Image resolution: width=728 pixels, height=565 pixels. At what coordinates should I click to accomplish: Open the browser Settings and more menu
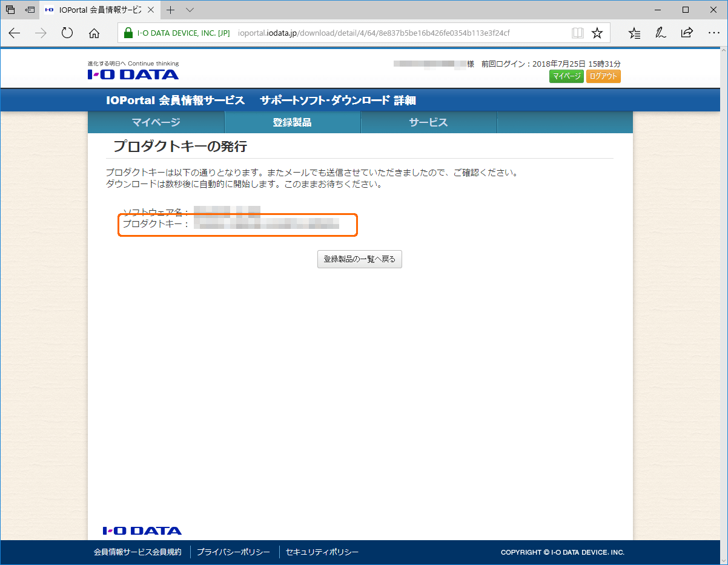713,33
